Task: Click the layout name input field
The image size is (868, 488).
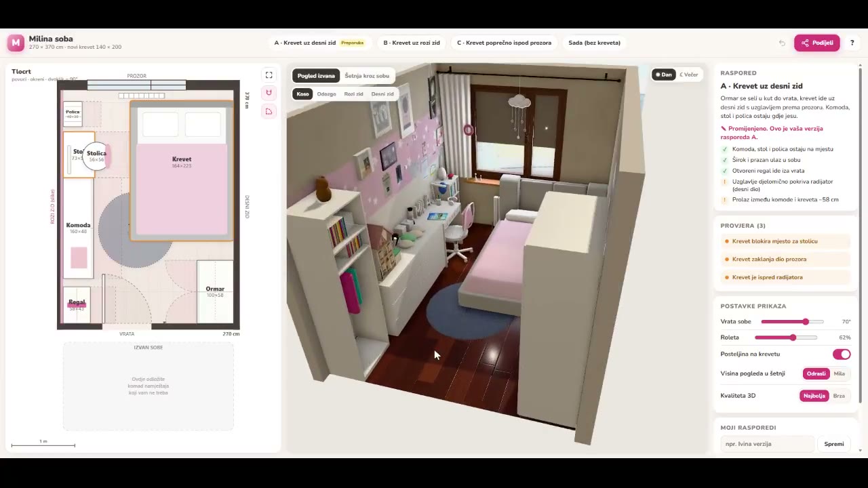Action: pyautogui.click(x=767, y=444)
